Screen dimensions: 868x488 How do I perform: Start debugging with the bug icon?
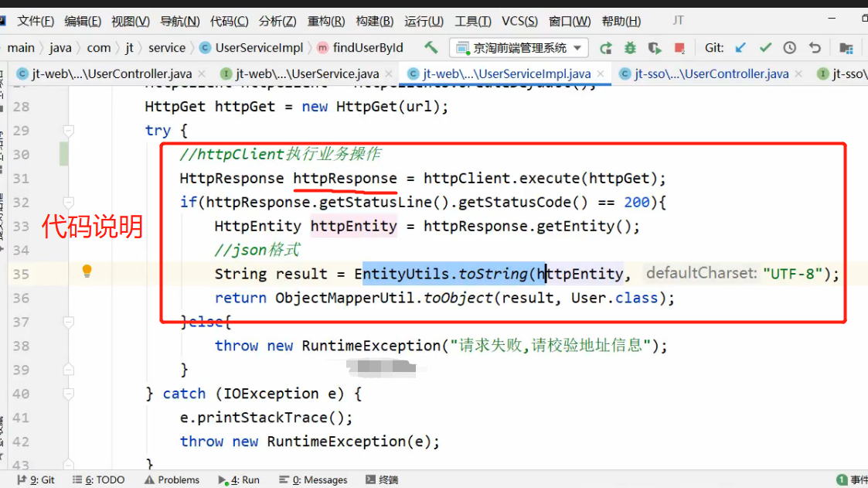[630, 48]
